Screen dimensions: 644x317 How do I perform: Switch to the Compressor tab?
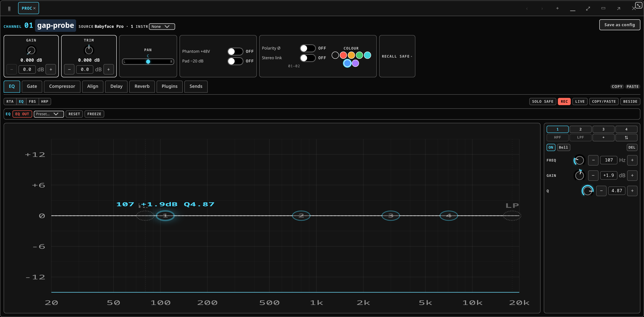[62, 87]
